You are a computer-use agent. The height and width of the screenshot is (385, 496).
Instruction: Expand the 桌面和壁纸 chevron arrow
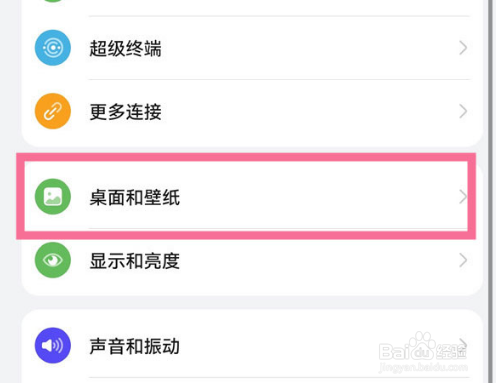(463, 197)
